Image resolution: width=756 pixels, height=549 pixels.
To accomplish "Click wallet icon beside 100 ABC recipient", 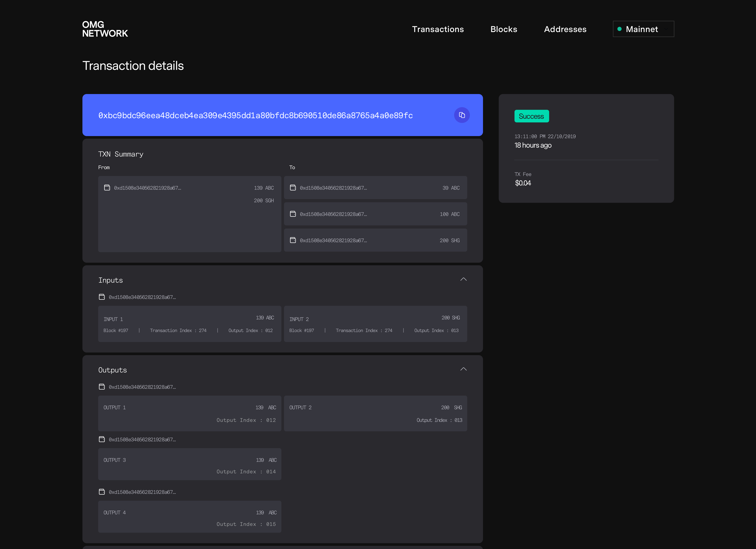I will pos(293,214).
